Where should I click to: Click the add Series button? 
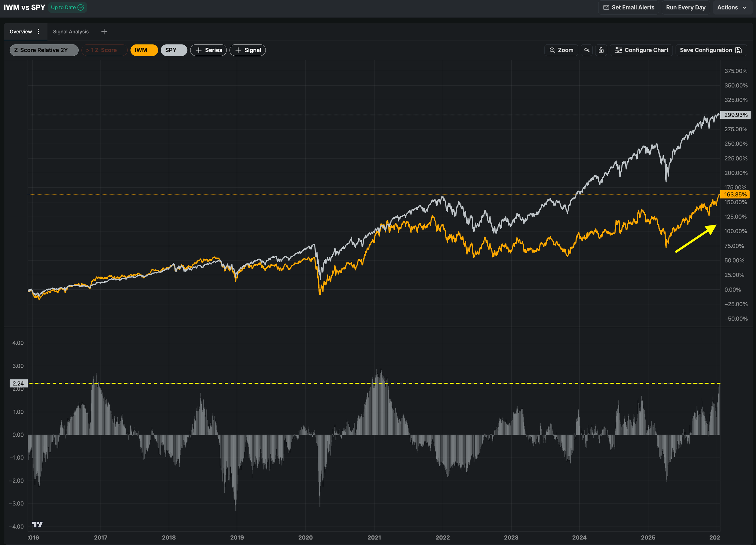(x=208, y=50)
